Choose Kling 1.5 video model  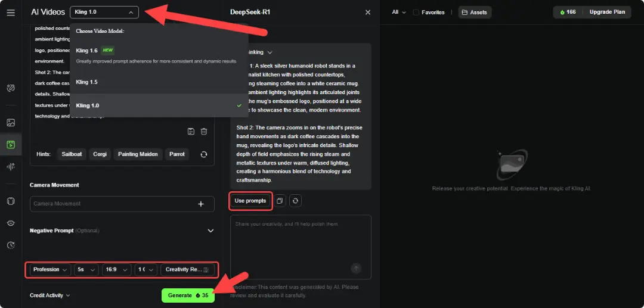pos(159,82)
